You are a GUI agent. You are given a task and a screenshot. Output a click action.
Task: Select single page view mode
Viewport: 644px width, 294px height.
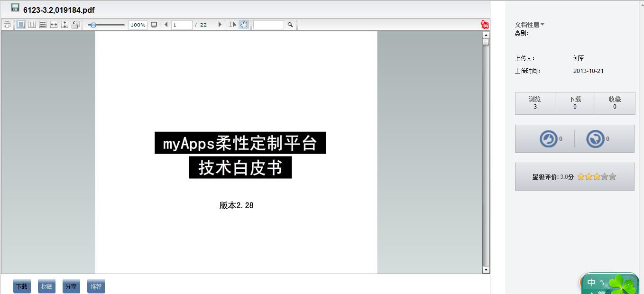(x=21, y=25)
